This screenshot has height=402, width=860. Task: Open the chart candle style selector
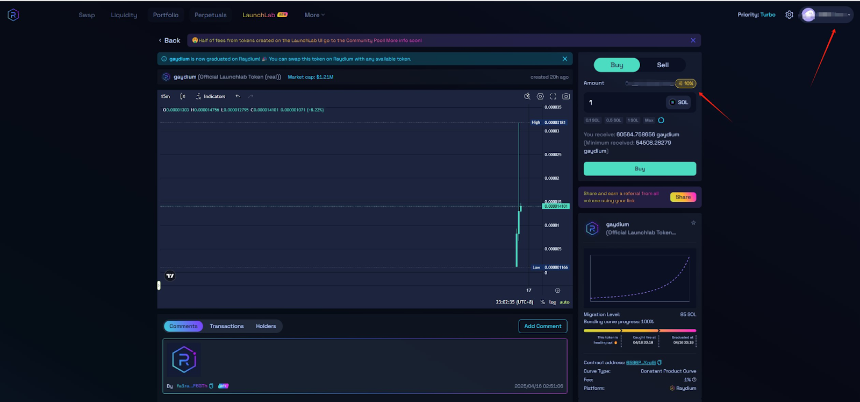click(x=183, y=97)
